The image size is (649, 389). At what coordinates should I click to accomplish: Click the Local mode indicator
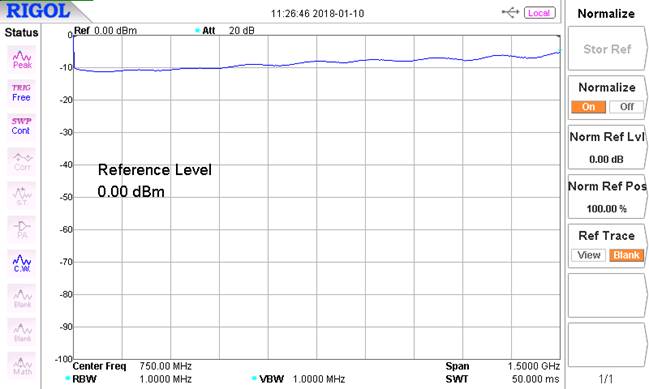539,13
